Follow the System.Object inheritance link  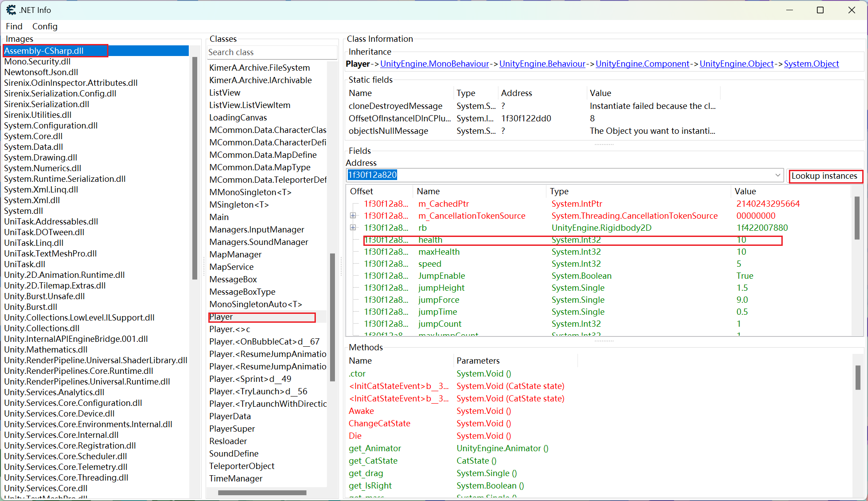pyautogui.click(x=811, y=64)
